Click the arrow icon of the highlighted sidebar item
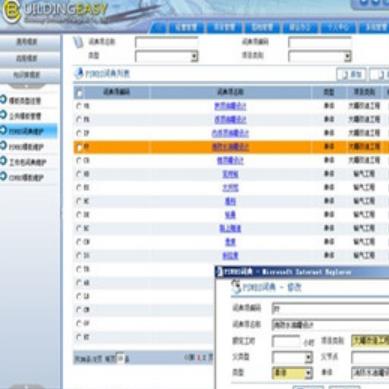The height and width of the screenshot is (389, 389). pyautogui.click(x=3, y=130)
